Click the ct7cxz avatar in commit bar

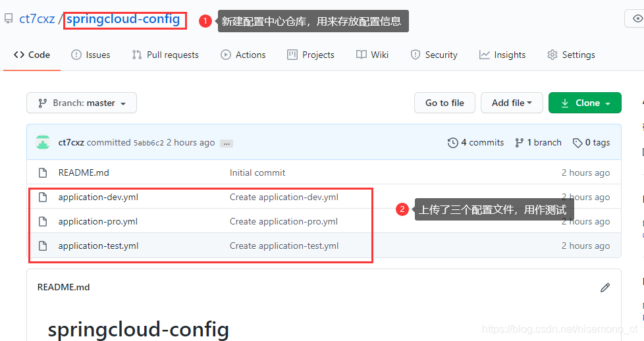pyautogui.click(x=43, y=142)
